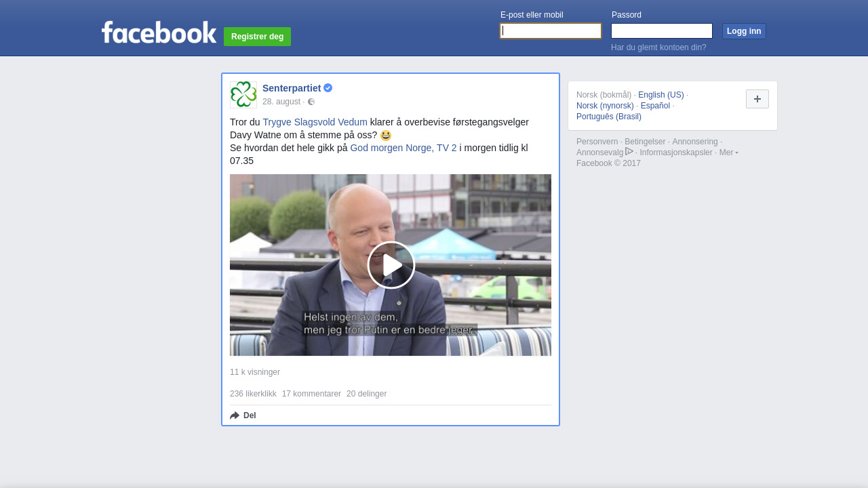Click the 20 delinger count
The width and height of the screenshot is (868, 488).
366,394
